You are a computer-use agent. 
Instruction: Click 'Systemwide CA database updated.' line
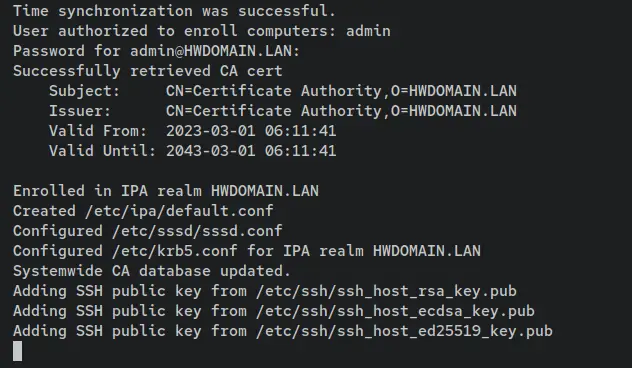tap(152, 271)
